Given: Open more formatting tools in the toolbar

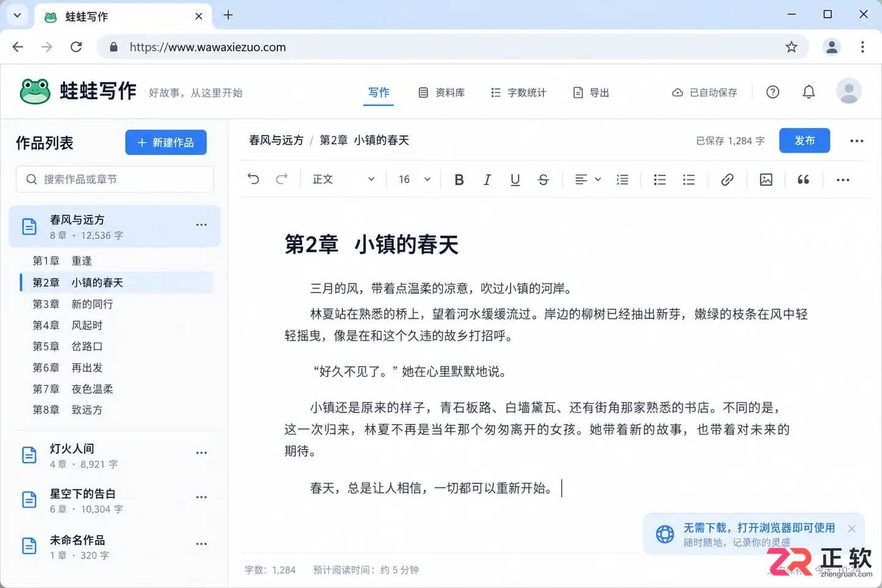Looking at the screenshot, I should coord(843,179).
